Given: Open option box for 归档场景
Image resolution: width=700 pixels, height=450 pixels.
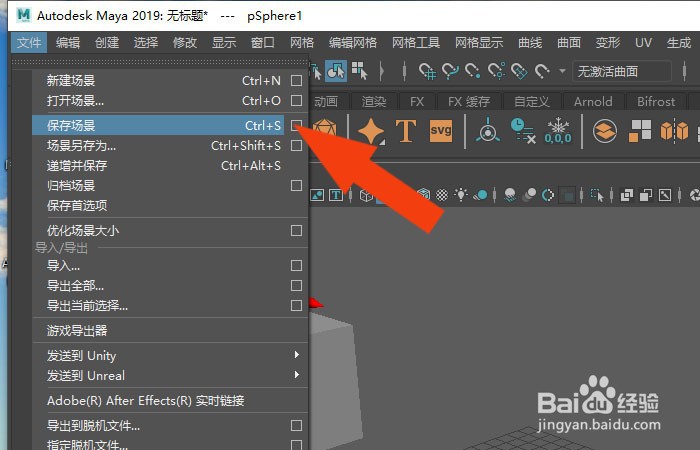Looking at the screenshot, I should pyautogui.click(x=296, y=185).
